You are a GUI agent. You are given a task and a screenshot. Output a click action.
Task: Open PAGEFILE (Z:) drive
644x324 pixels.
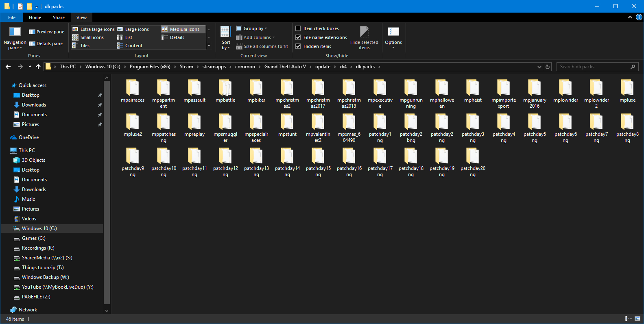coord(36,297)
